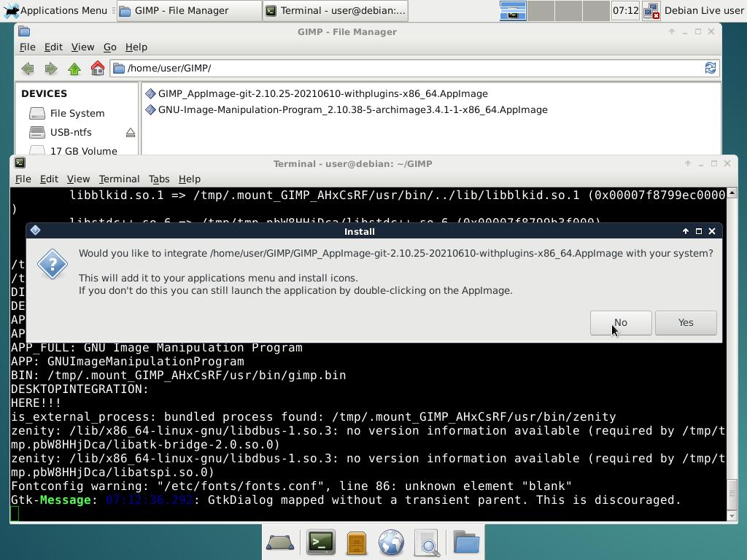
Task: Open Help menu in File Manager
Action: pos(136,47)
